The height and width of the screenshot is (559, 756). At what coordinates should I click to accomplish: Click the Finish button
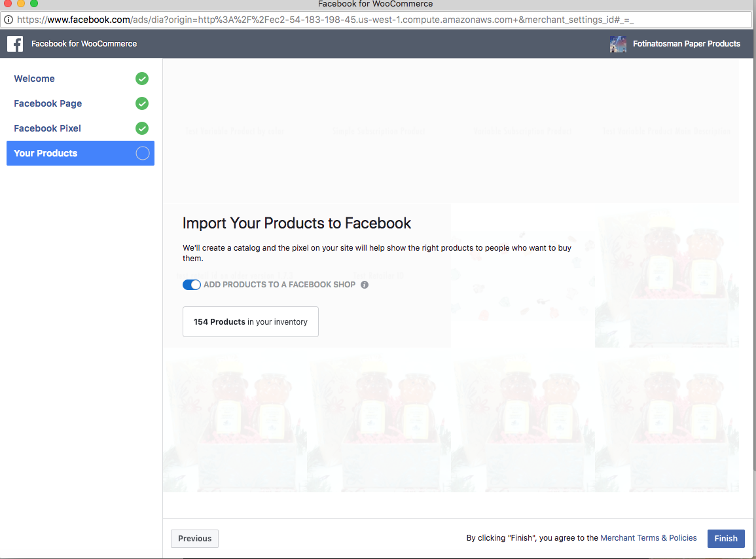point(726,538)
